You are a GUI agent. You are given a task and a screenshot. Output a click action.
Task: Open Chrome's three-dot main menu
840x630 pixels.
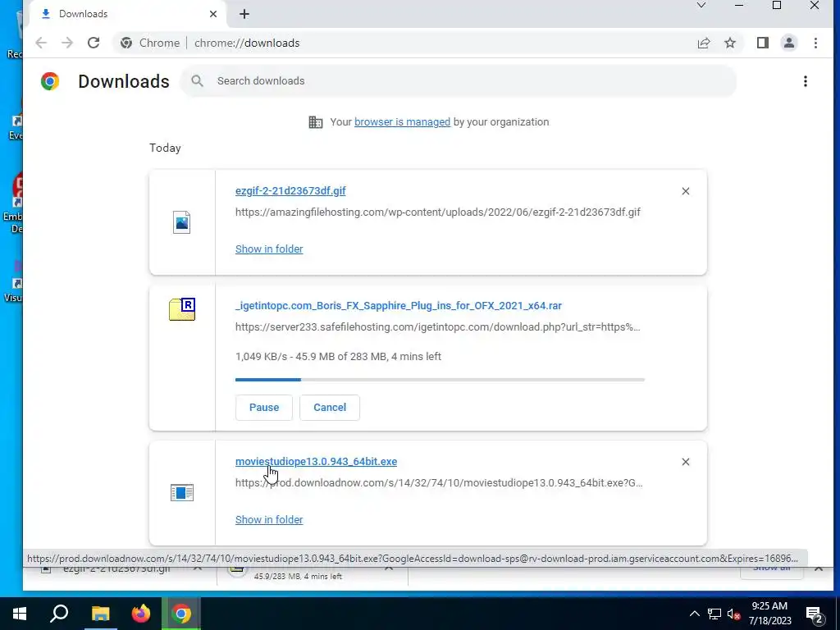pyautogui.click(x=815, y=43)
